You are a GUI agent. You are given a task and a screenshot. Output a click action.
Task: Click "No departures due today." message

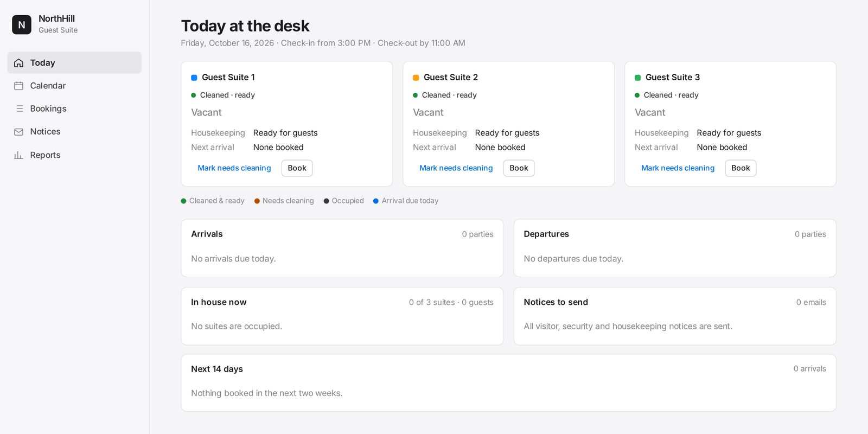click(573, 259)
